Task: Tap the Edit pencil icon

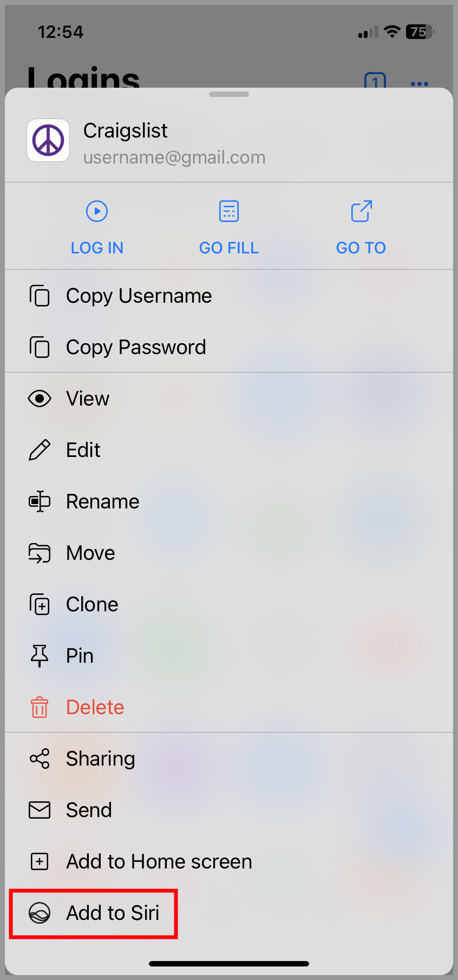Action: [40, 450]
